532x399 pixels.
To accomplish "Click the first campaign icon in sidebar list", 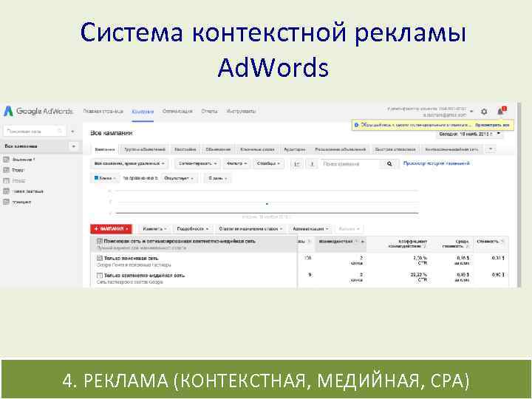I will (6, 160).
